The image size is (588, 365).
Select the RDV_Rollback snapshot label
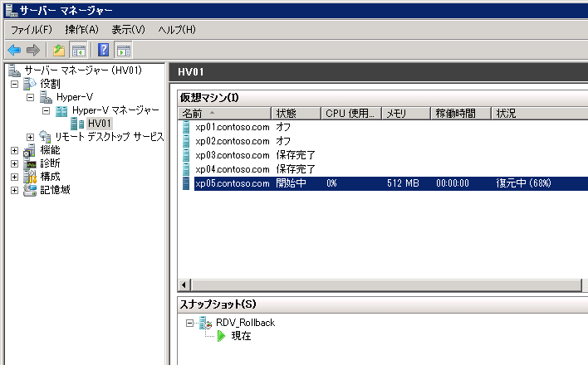(245, 323)
